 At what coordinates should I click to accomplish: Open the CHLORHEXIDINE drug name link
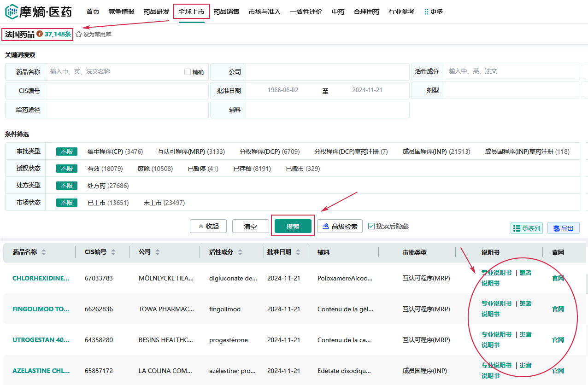41,278
